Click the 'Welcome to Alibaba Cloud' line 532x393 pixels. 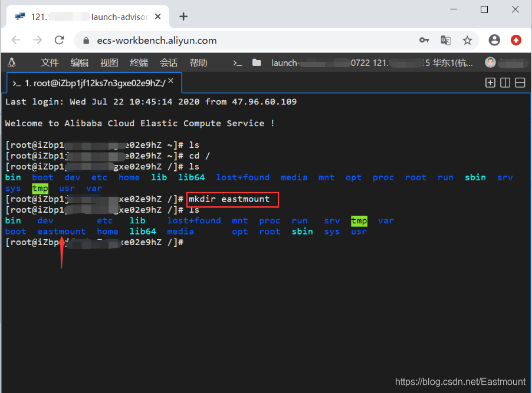pos(139,123)
